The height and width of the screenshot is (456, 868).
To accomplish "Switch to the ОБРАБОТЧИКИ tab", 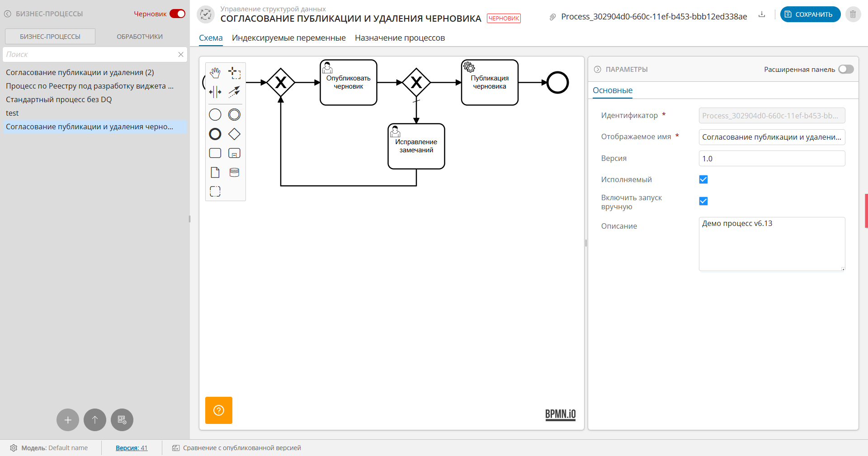I will 140,37.
